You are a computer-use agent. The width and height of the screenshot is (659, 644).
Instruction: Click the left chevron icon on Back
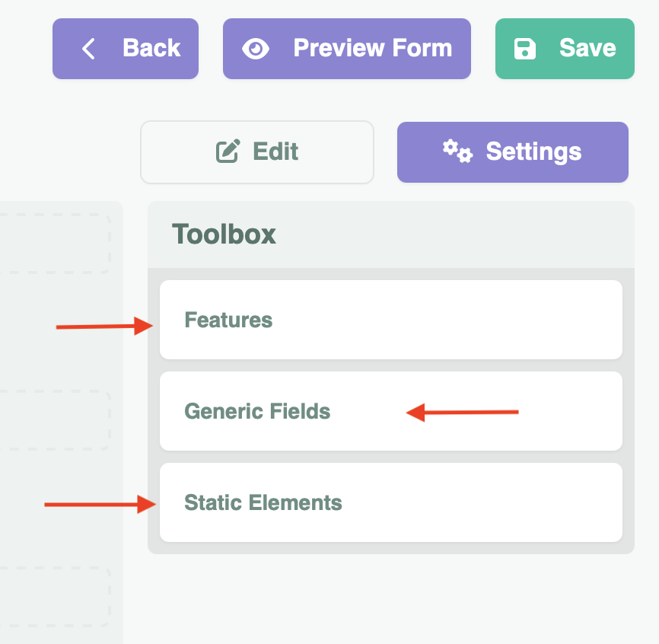89,49
